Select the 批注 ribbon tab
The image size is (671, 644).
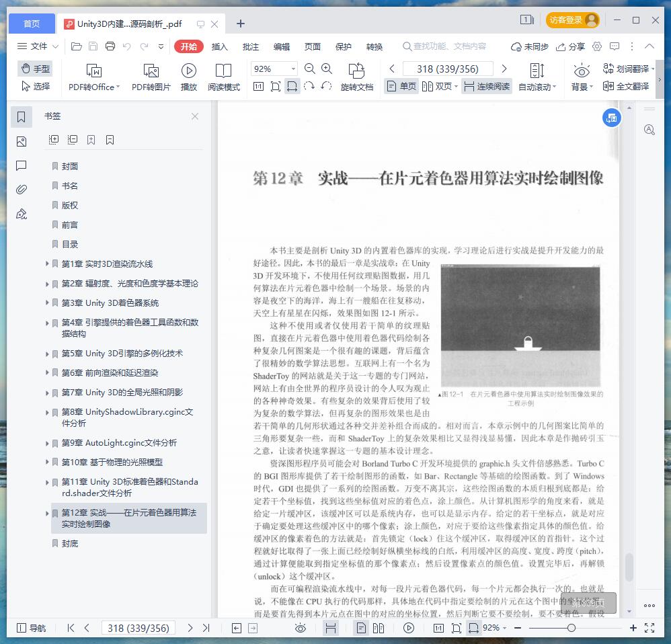coord(251,46)
